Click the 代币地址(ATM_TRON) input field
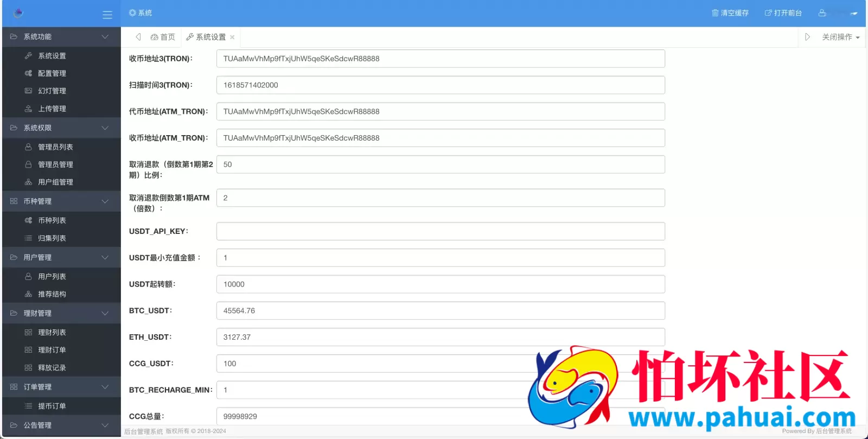The height and width of the screenshot is (439, 868). (441, 111)
